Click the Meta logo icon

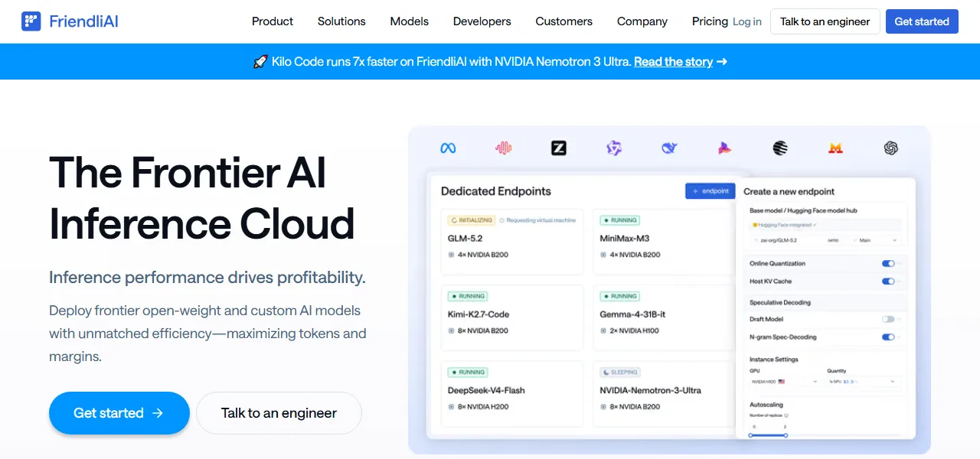pos(449,148)
